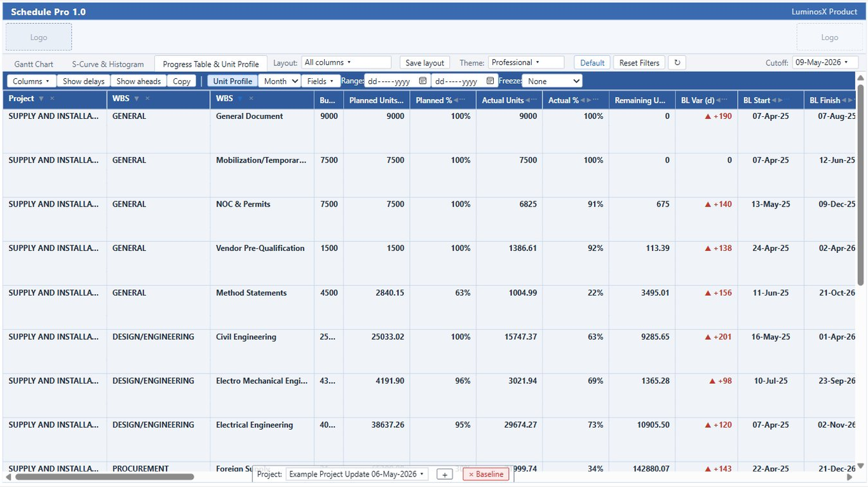Click the scroll right arrow on horizontal scrollbar
This screenshot has width=868, height=488.
click(850, 477)
